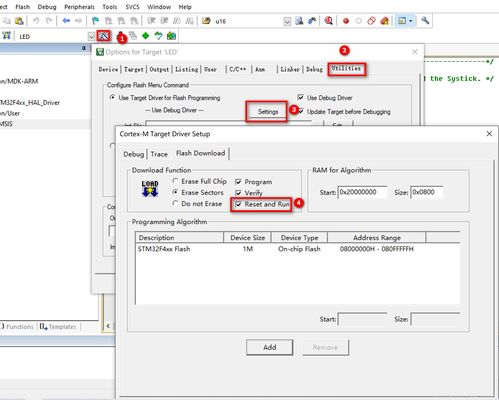Open the LED target selection dropdown
499x400 pixels.
[91, 36]
